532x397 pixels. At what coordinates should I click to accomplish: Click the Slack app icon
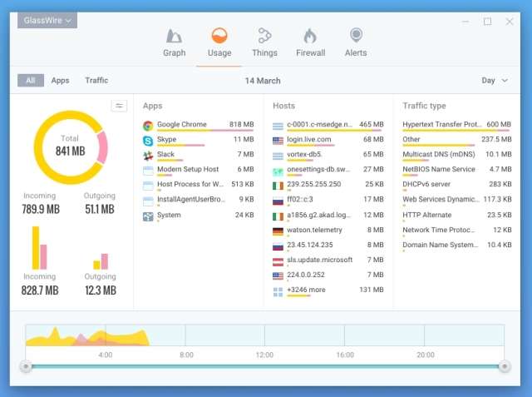pyautogui.click(x=148, y=156)
